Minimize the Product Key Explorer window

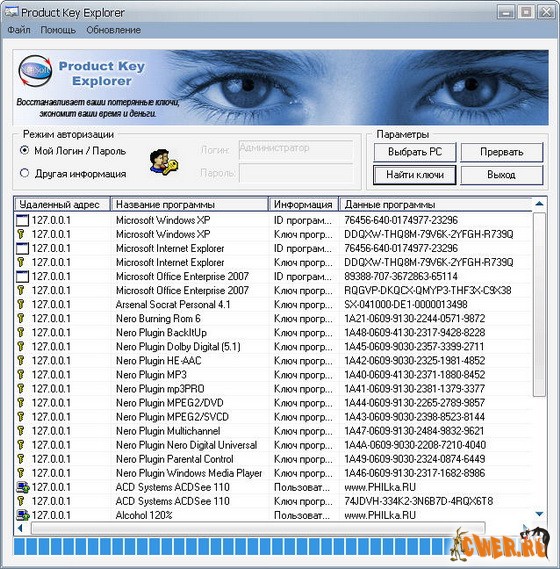[506, 12]
